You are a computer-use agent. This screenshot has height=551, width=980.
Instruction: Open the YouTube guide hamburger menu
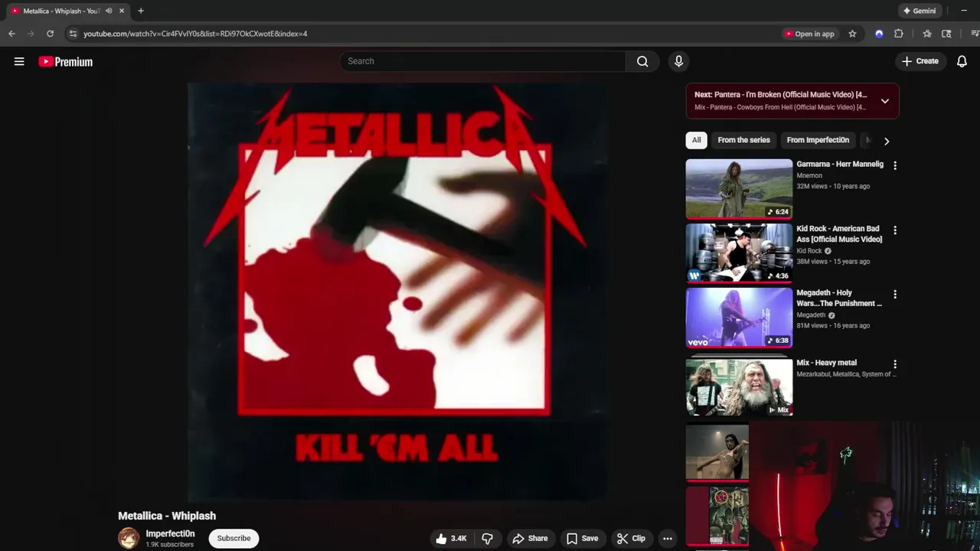(x=19, y=61)
